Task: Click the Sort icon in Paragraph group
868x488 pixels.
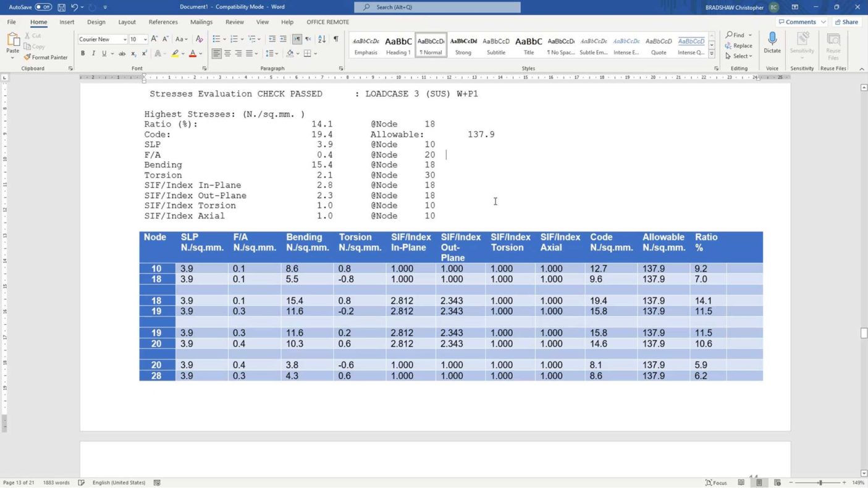Action: [322, 39]
